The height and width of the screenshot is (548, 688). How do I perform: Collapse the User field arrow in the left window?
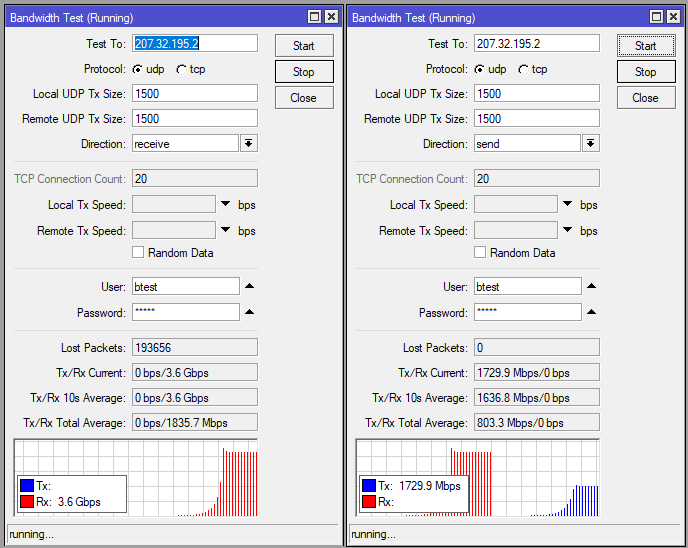(x=250, y=286)
